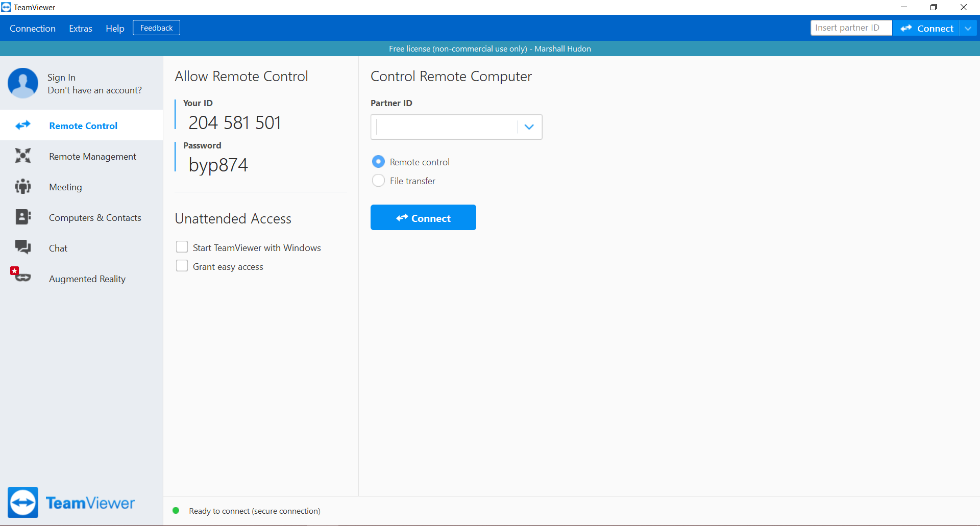Open the Connection menu
980x526 pixels.
tap(33, 29)
